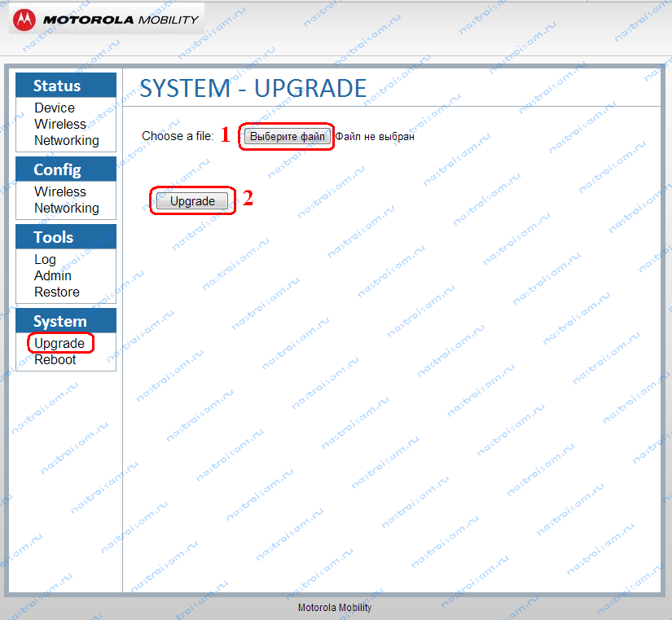
Task: Click the 'Выберите файл' file chooser button
Action: point(287,137)
